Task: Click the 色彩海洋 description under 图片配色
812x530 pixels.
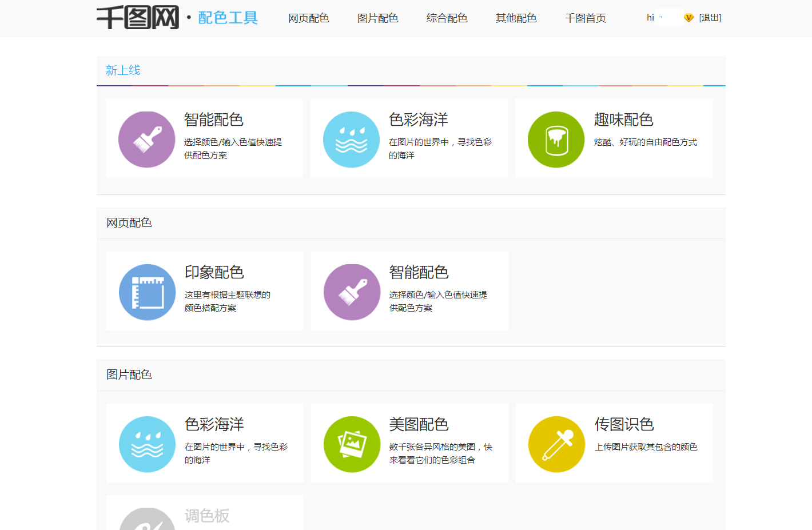Action: [x=236, y=453]
